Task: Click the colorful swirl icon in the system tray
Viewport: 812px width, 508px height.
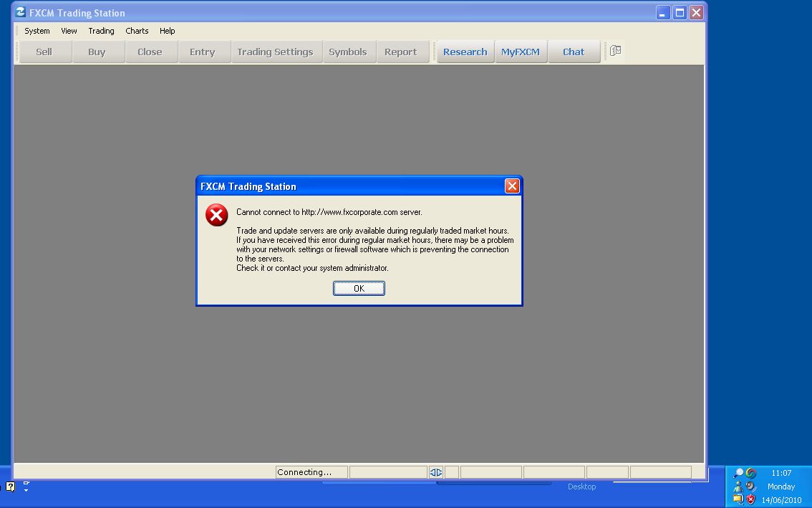Action: point(751,473)
